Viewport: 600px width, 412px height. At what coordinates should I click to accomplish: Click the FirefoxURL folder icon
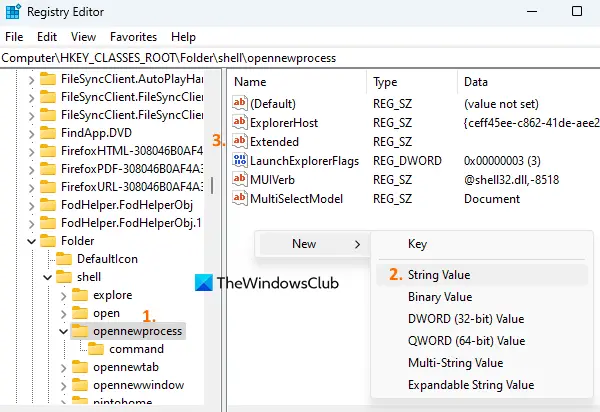click(48, 187)
